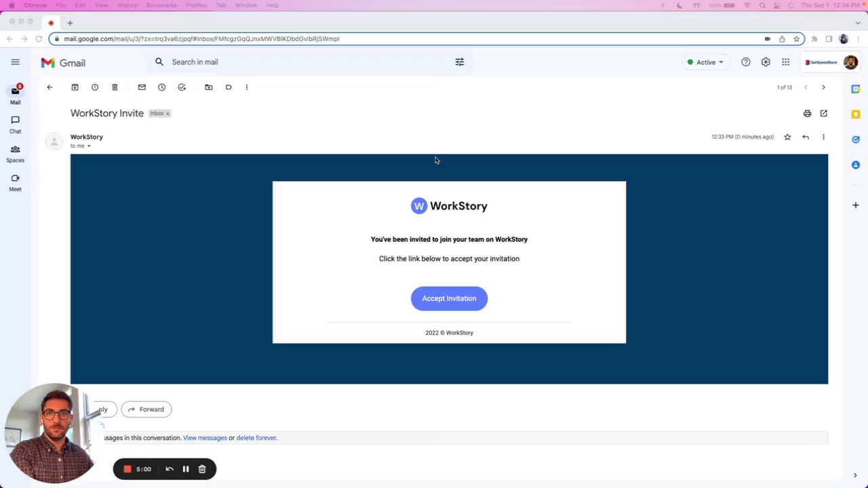Image resolution: width=868 pixels, height=488 pixels.
Task: Click the Accept Invitation button
Action: (x=449, y=298)
